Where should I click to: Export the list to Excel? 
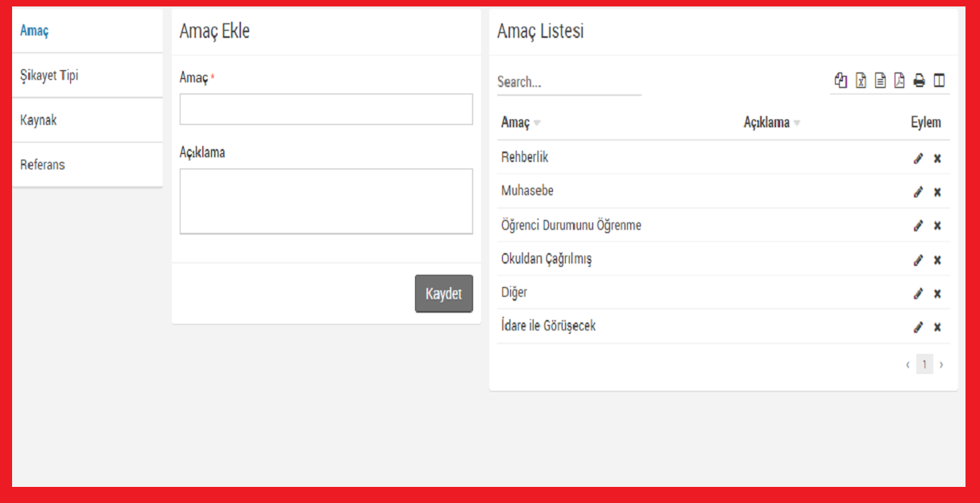[x=861, y=81]
